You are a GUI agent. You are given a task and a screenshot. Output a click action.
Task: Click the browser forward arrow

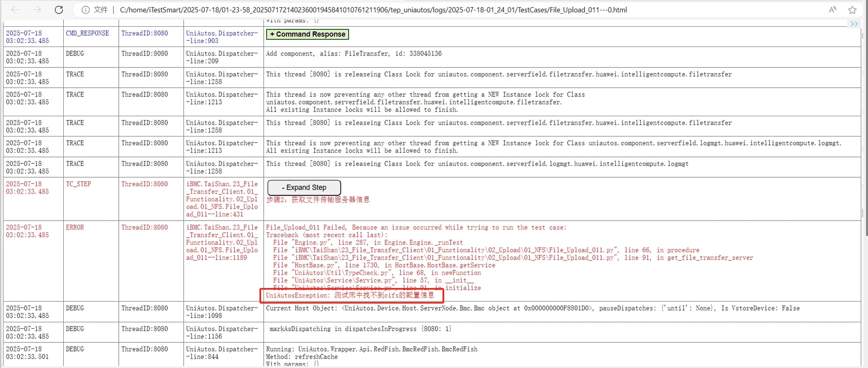(x=37, y=9)
